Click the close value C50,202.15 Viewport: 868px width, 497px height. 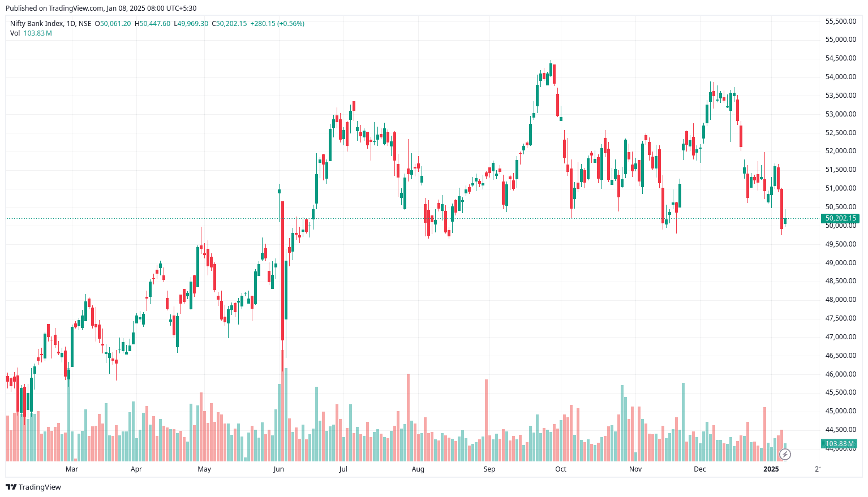[229, 24]
